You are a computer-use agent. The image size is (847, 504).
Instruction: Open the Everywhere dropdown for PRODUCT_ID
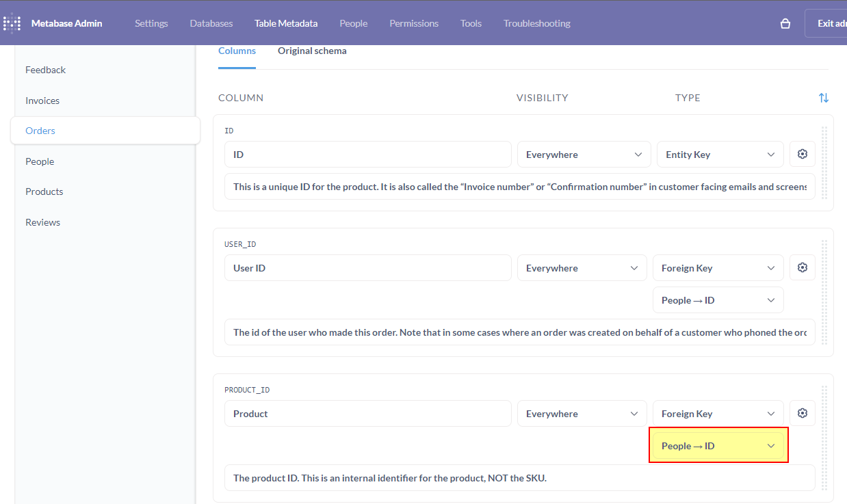pos(582,413)
